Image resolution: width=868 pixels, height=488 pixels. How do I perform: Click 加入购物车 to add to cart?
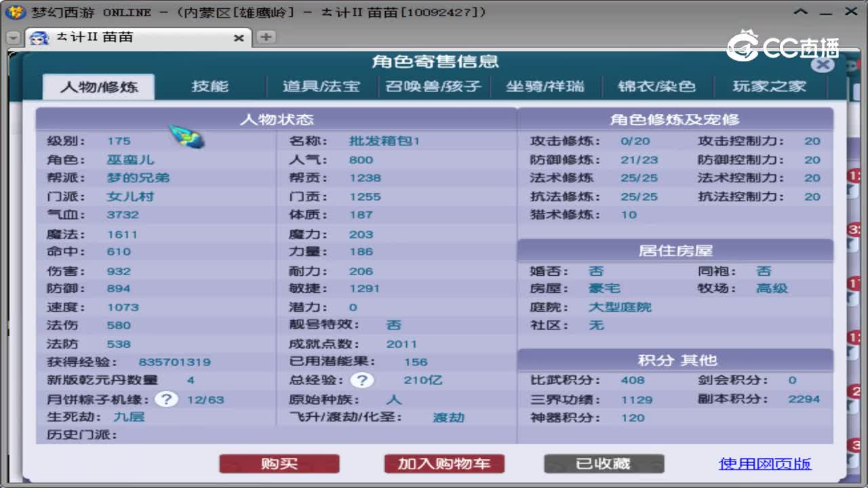[x=444, y=464]
